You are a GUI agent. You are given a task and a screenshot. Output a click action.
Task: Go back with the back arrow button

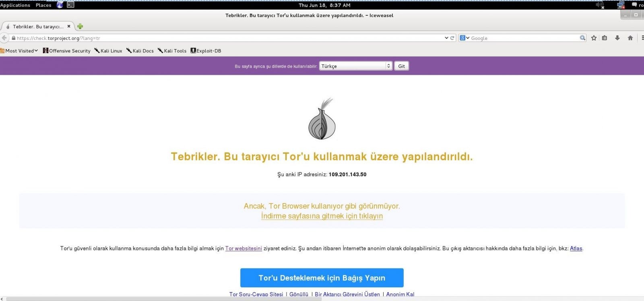pyautogui.click(x=4, y=38)
